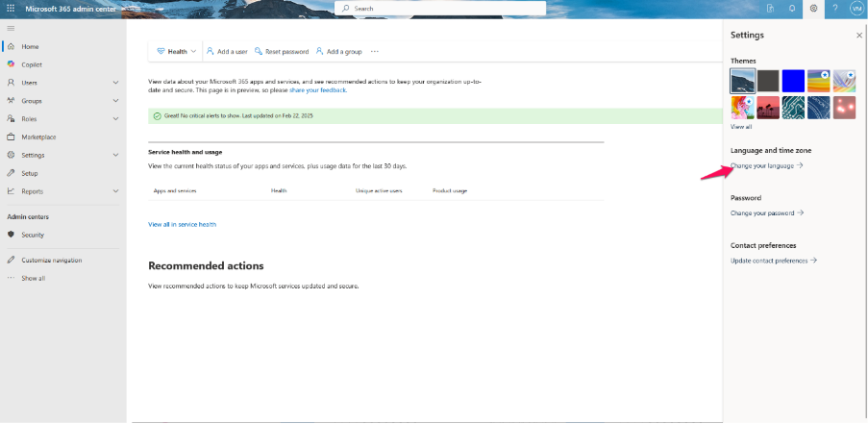Expand the Users navigation section
This screenshot has width=868, height=424.
(115, 83)
